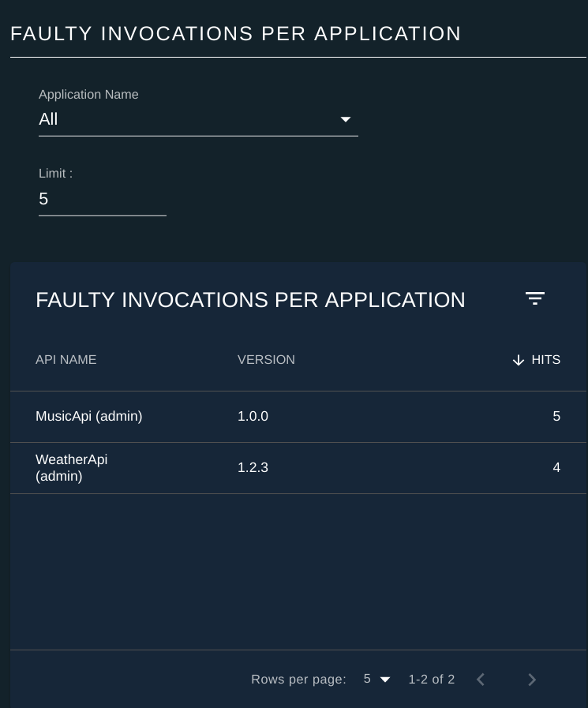Viewport: 588px width, 708px height.
Task: Click version 1.2.3 cell
Action: pyautogui.click(x=253, y=468)
